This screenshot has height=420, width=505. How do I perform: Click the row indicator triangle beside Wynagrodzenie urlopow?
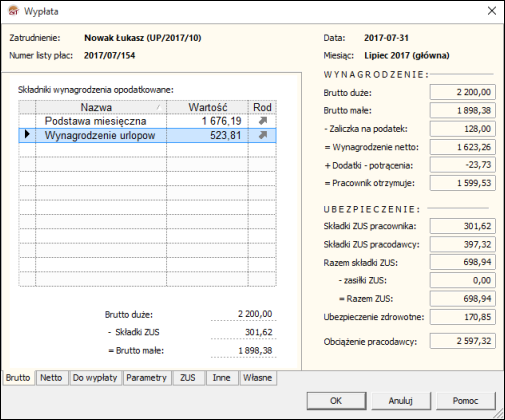pos(27,135)
